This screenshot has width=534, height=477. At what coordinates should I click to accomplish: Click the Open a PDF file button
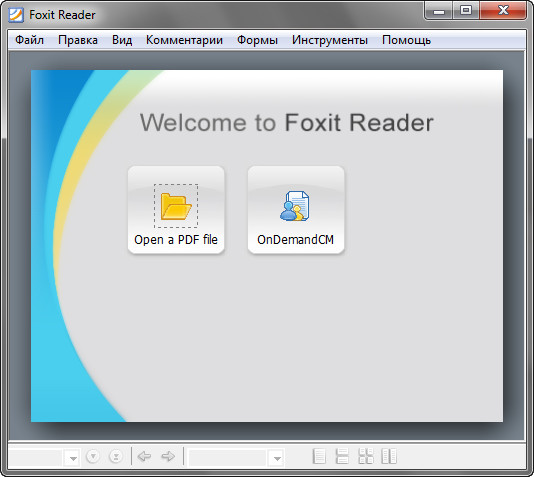[176, 210]
